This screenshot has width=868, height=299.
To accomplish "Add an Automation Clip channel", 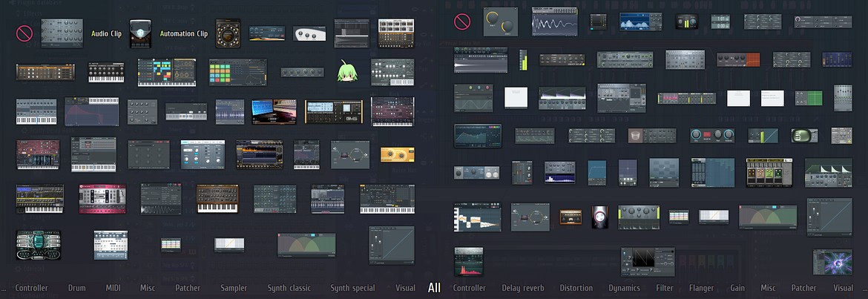I will coord(184,34).
